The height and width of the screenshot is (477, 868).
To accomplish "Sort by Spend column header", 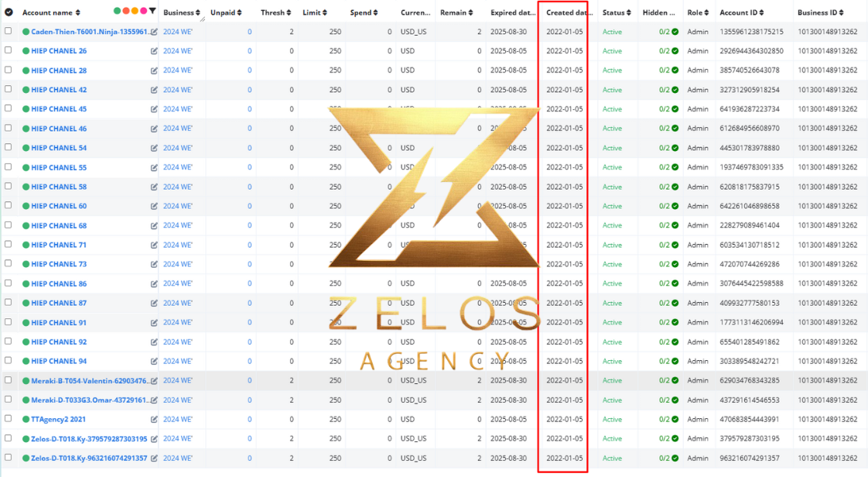I will pyautogui.click(x=364, y=12).
